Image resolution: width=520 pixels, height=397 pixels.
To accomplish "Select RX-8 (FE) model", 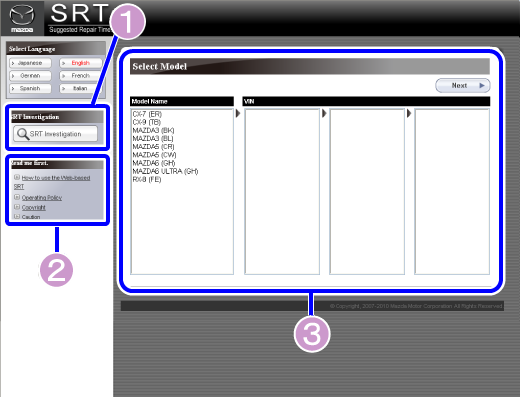I will click(x=147, y=179).
